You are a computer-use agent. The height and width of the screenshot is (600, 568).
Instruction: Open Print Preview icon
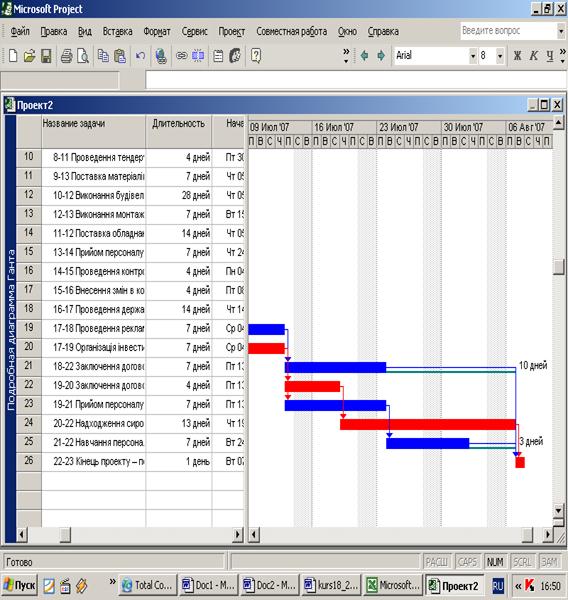83,56
